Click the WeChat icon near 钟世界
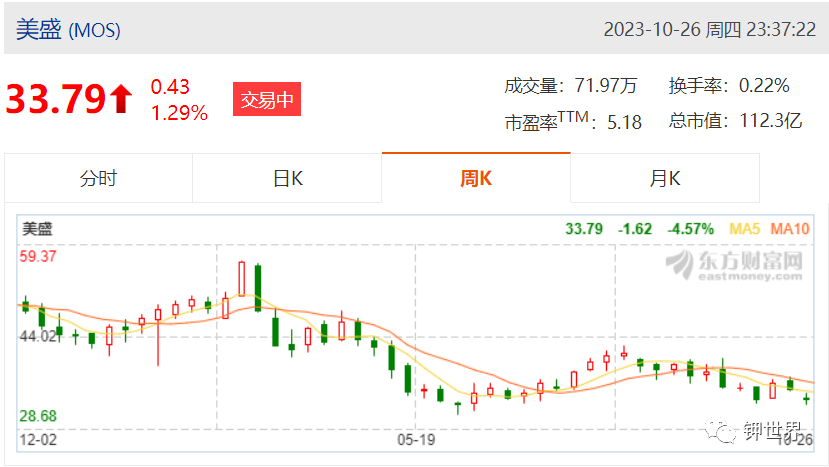This screenshot has height=467, width=829. tap(720, 431)
